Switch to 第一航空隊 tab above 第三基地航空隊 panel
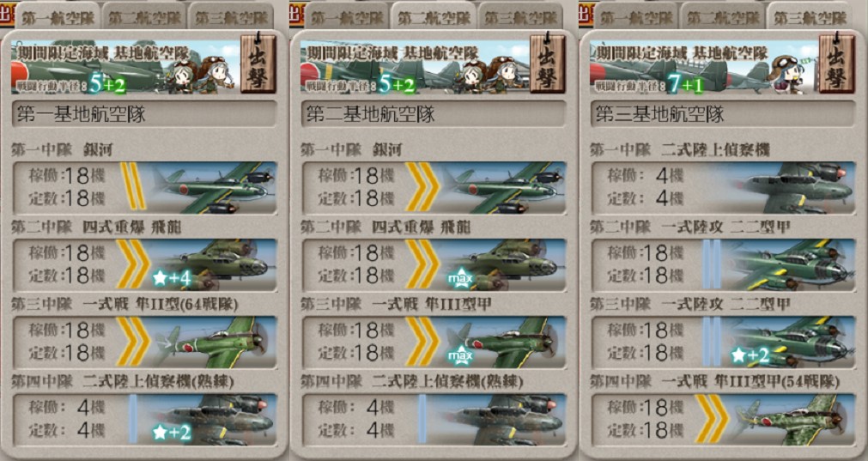Image resolution: width=868 pixels, height=461 pixels. click(636, 16)
